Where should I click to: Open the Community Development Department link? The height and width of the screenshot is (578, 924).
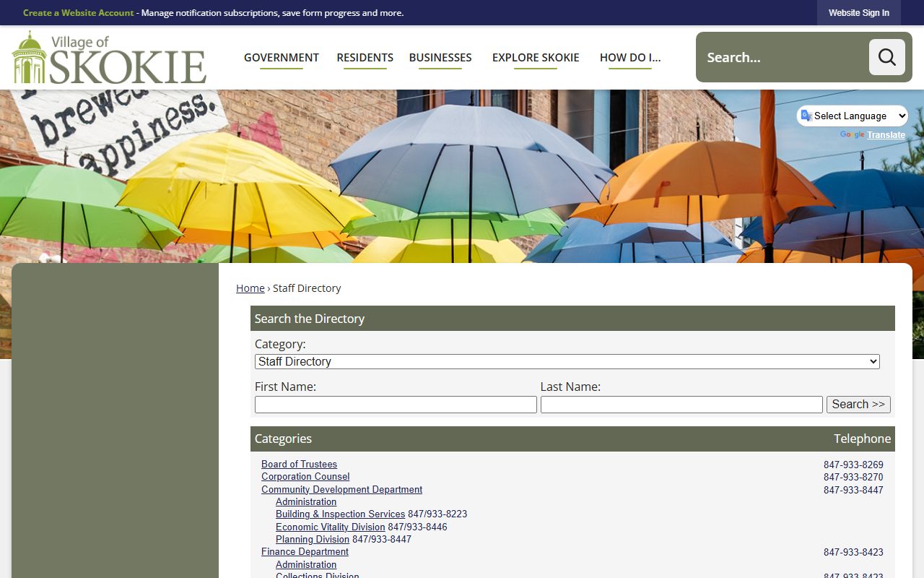(341, 490)
